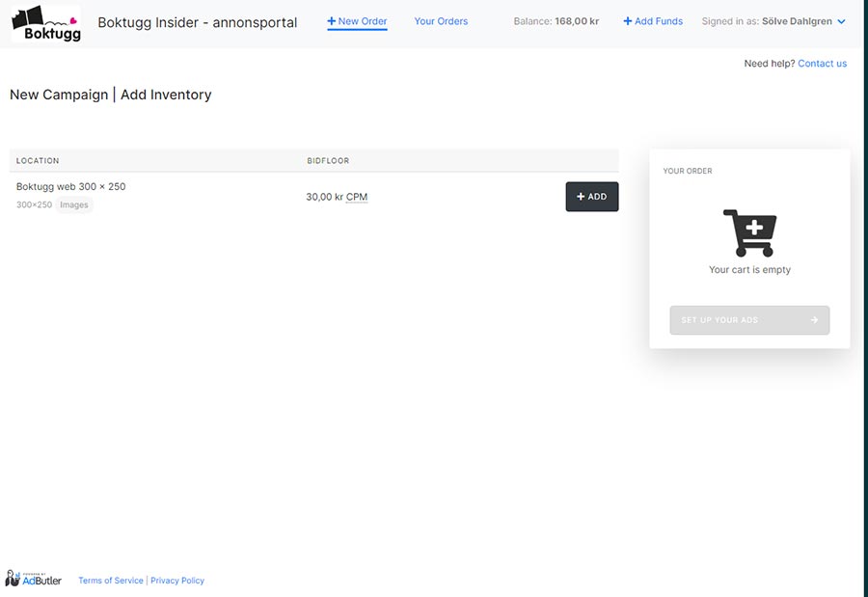Click the Your cart is empty message

[749, 270]
